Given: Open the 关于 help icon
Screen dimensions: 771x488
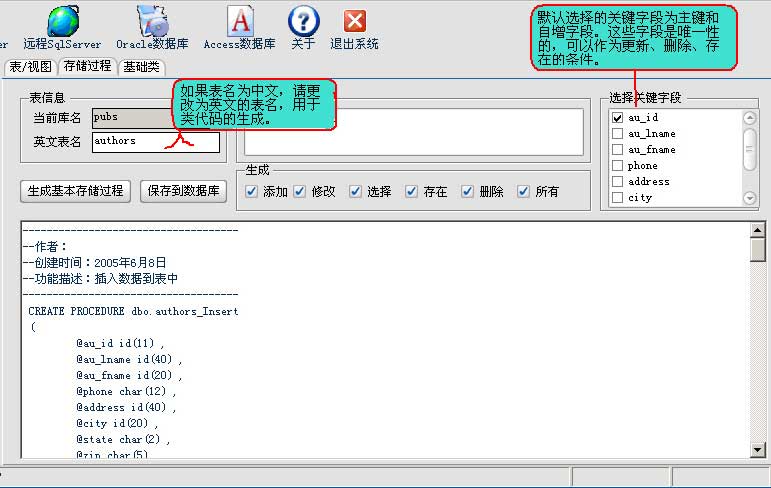Looking at the screenshot, I should 303,21.
